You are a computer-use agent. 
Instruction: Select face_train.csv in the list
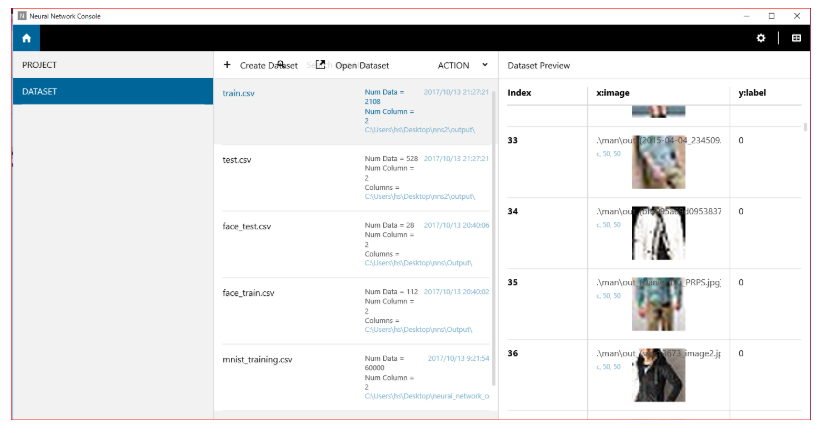pyautogui.click(x=248, y=293)
